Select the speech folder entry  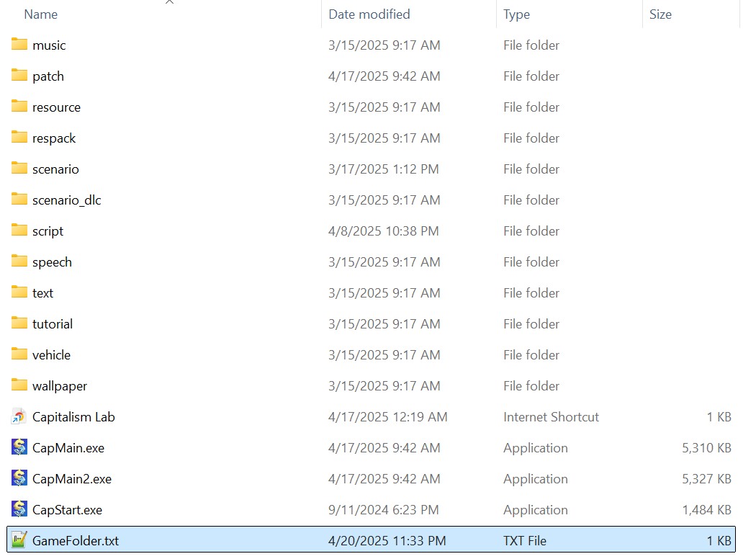(x=52, y=262)
